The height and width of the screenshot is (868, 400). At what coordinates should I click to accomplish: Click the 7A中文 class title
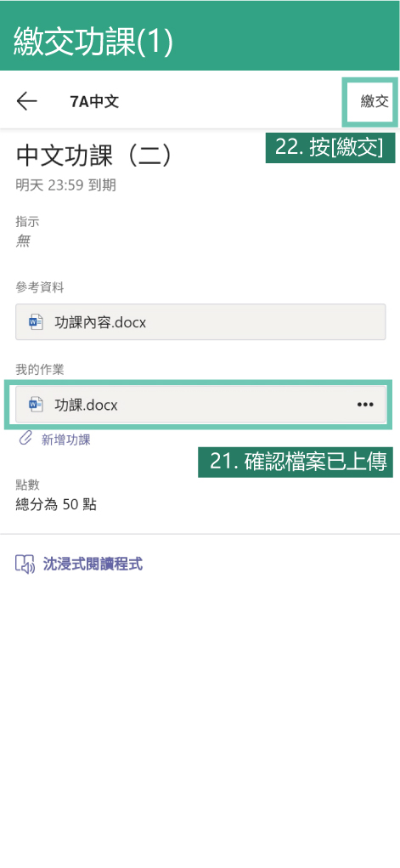94,102
